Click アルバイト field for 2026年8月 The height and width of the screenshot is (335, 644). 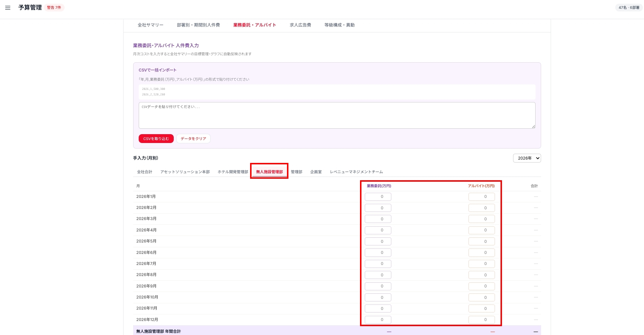[x=482, y=275]
